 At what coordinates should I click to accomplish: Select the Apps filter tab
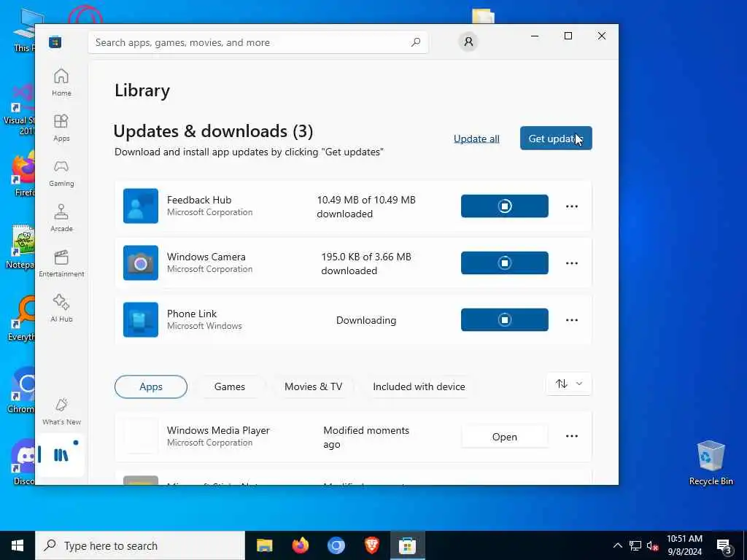[151, 386]
